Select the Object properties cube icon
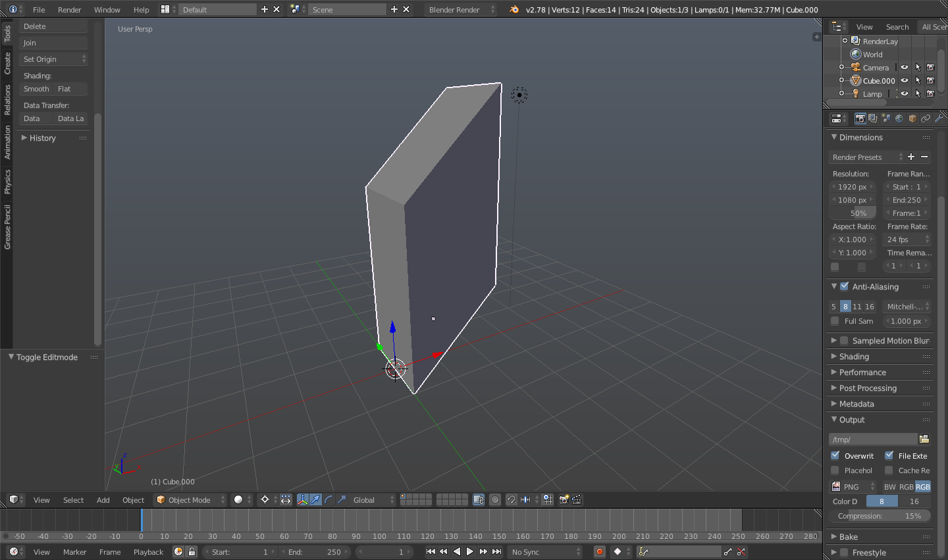This screenshot has width=948, height=560. click(912, 118)
